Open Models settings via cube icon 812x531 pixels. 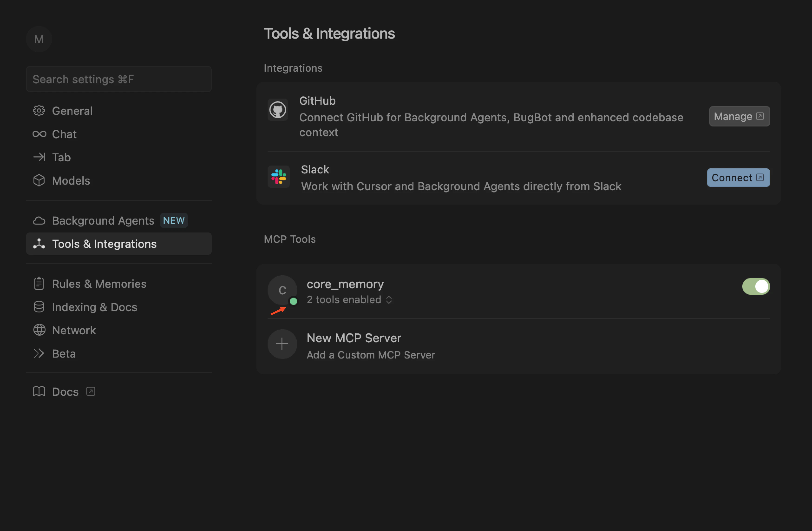click(x=39, y=180)
